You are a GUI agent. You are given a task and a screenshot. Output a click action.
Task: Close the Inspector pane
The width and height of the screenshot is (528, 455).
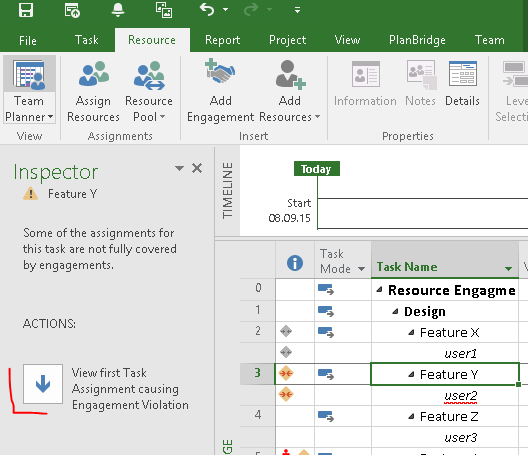click(x=197, y=168)
